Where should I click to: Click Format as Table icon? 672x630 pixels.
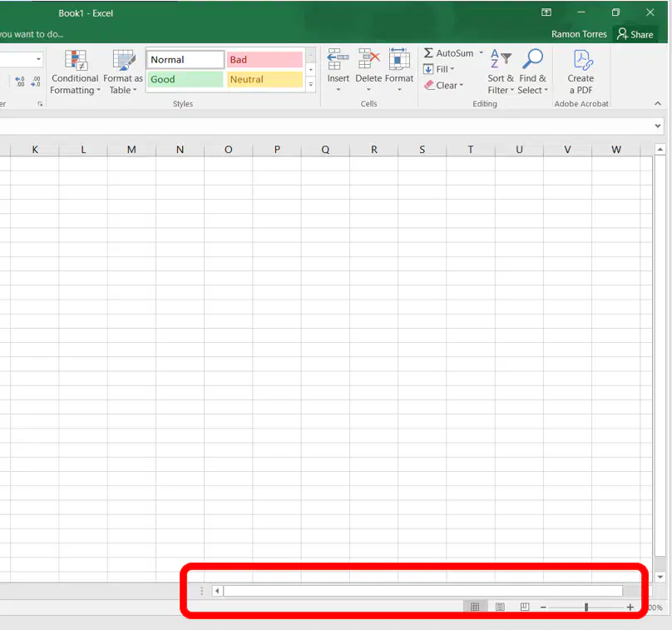[123, 60]
